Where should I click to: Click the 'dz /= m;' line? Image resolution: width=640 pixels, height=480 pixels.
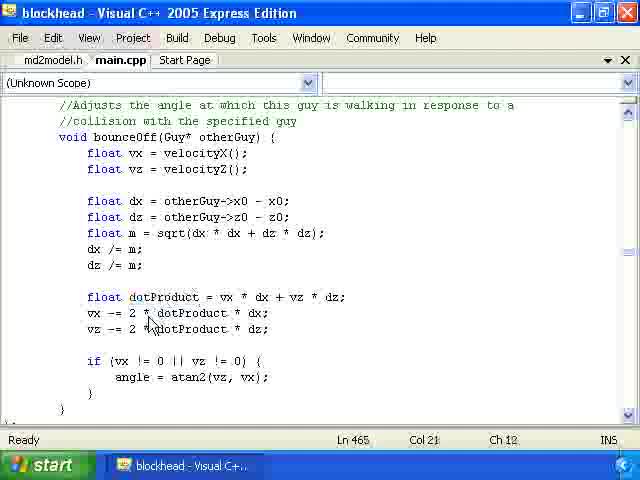tap(115, 265)
